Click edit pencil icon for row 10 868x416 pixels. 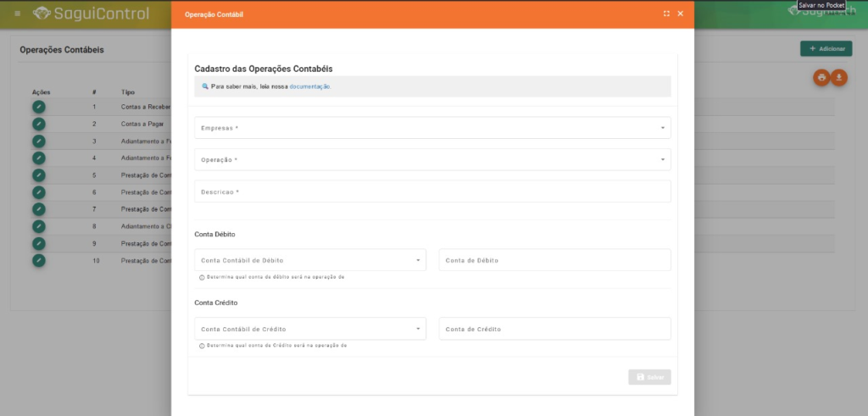click(39, 260)
